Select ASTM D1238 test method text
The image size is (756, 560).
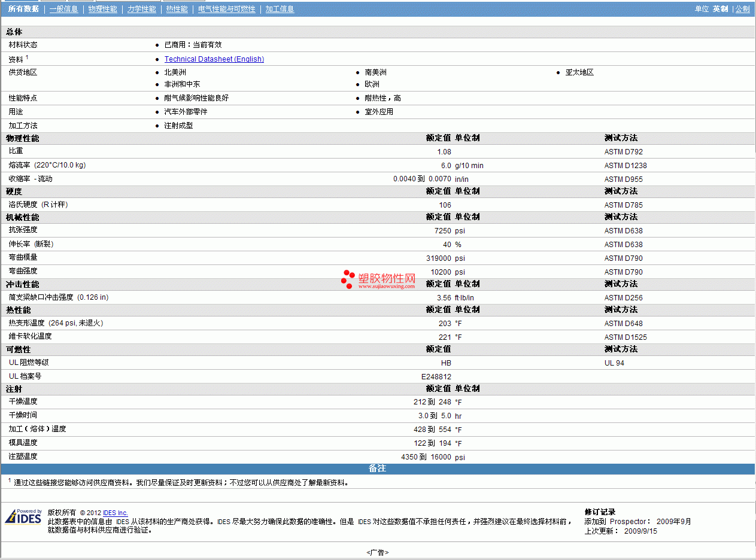(626, 166)
